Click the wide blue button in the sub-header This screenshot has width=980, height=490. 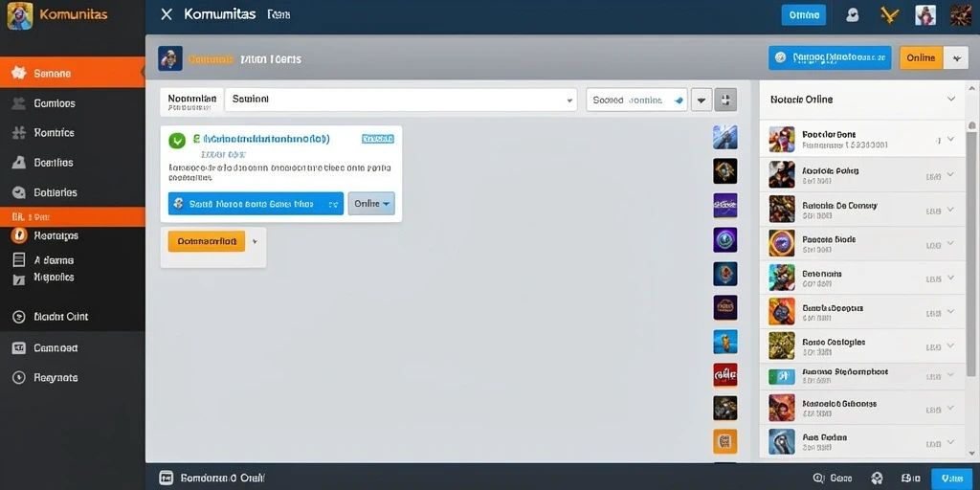pyautogui.click(x=830, y=57)
